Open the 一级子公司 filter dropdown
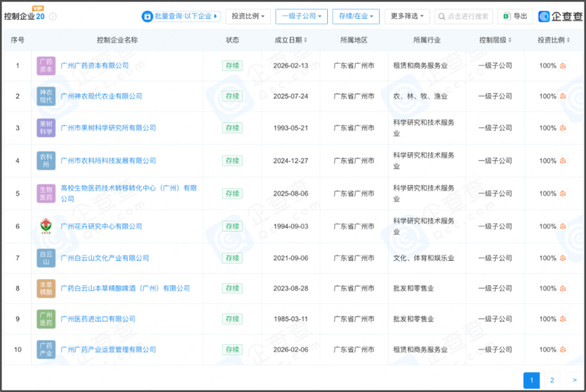The image size is (586, 392). click(x=301, y=16)
